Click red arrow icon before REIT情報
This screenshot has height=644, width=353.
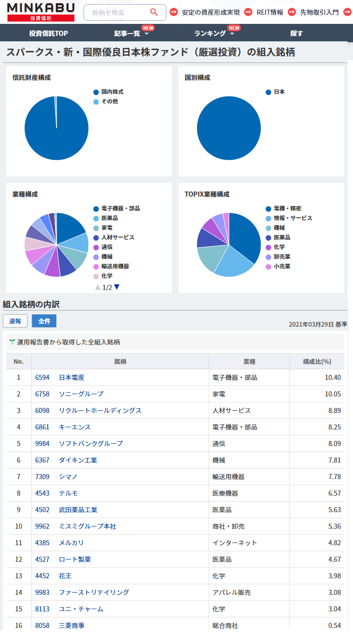click(x=248, y=12)
